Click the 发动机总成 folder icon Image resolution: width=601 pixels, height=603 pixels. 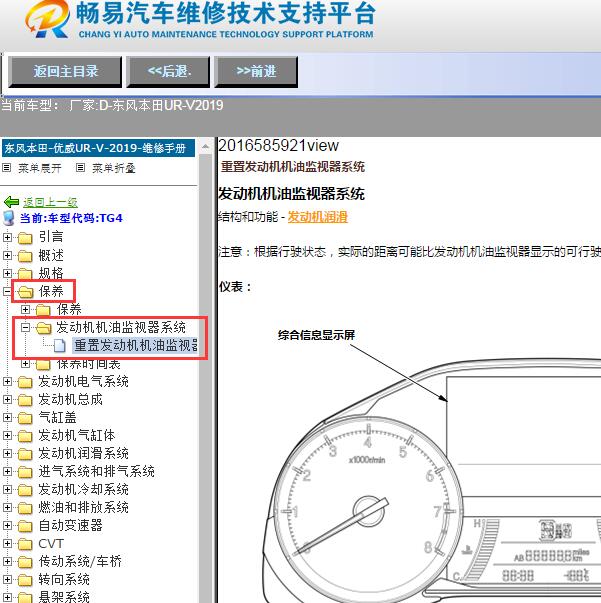click(25, 400)
